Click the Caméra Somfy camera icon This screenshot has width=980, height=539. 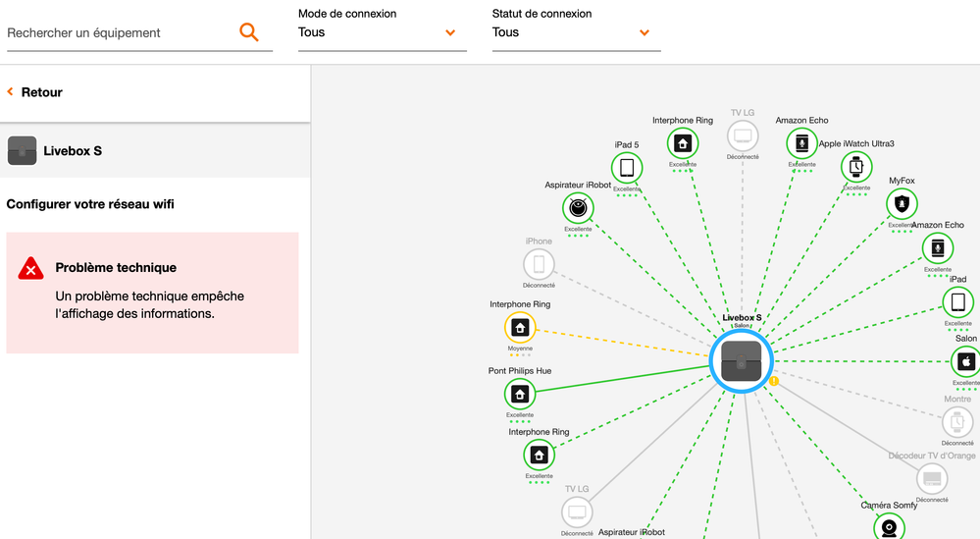pyautogui.click(x=889, y=527)
